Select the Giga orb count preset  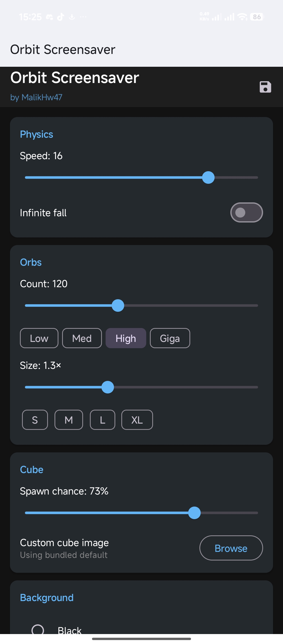point(170,338)
